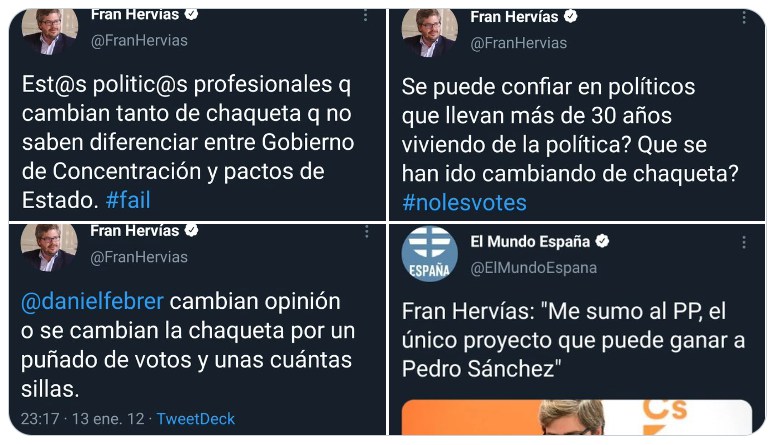Click the 23:17 · 13 ene. 12 timestamp
773x445 pixels.
pos(82,419)
